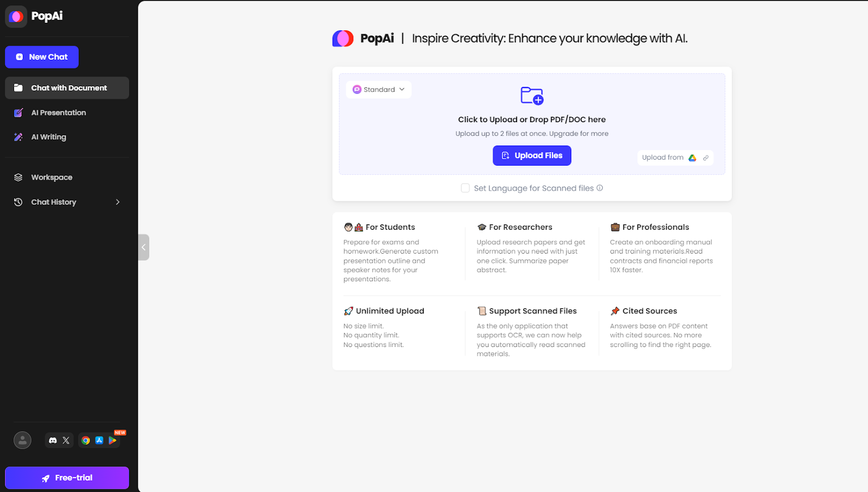Click the info icon beside Scanned files

point(599,188)
